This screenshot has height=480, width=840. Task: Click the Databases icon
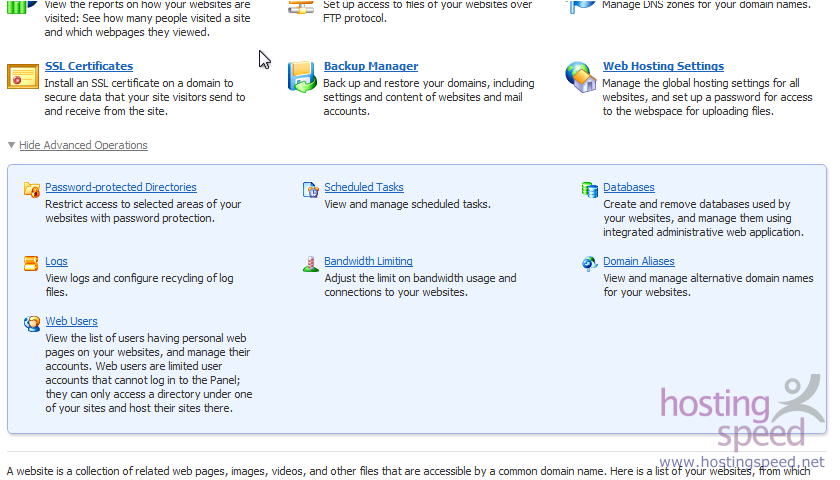(x=590, y=189)
